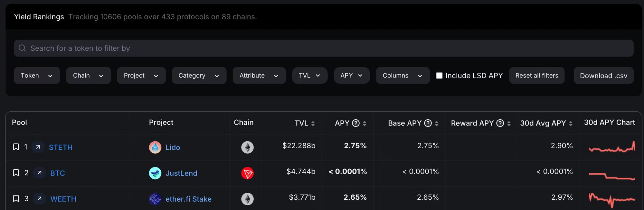This screenshot has width=644, height=210.
Task: Open the STETH pool external arrow icon
Action: (x=38, y=147)
